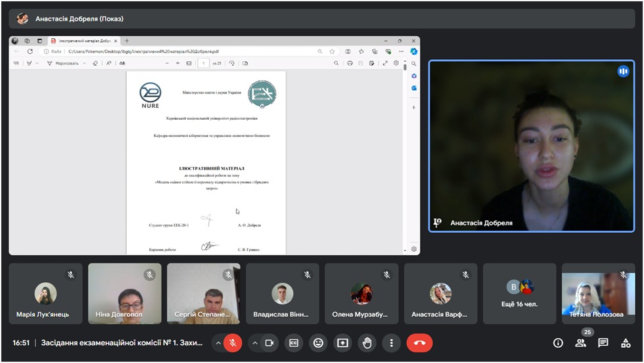
Task: Open the meeting details info icon
Action: pos(558,343)
